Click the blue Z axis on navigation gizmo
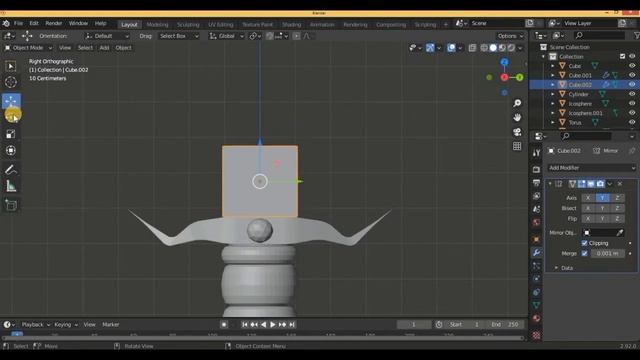This screenshot has width=640, height=360. [504, 62]
